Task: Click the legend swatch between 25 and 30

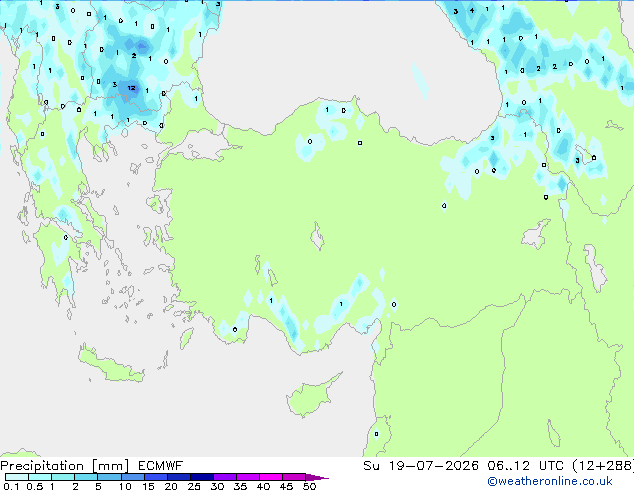Action: (x=202, y=477)
